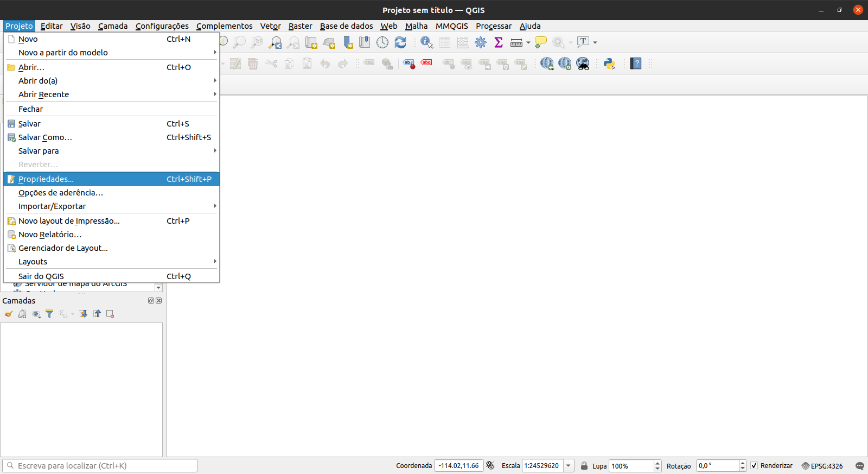Viewport: 868px width, 474px height.
Task: Click Remove Layer icon in Camadas
Action: [110, 314]
